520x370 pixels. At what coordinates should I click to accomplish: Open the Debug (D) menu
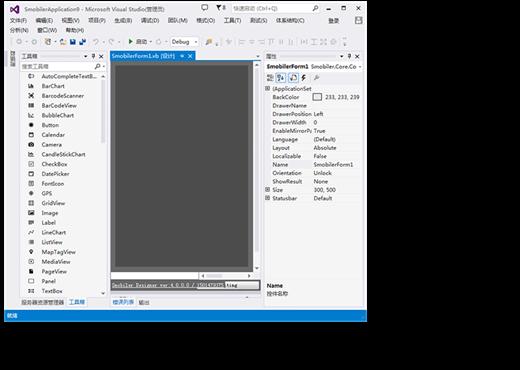tap(150, 20)
